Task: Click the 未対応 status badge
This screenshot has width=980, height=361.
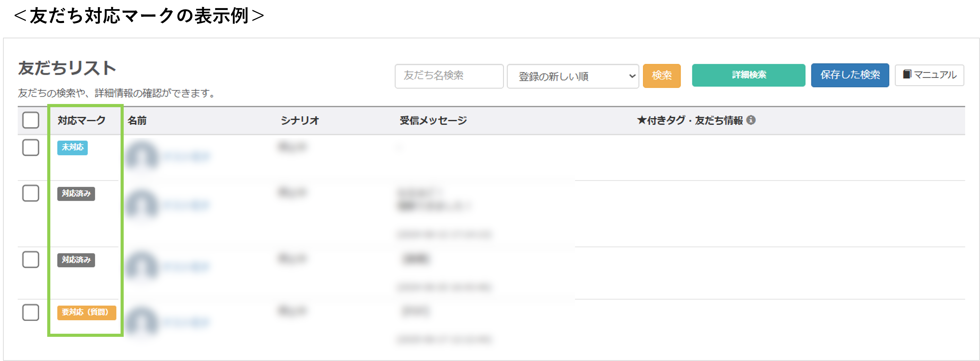Action: click(x=72, y=148)
